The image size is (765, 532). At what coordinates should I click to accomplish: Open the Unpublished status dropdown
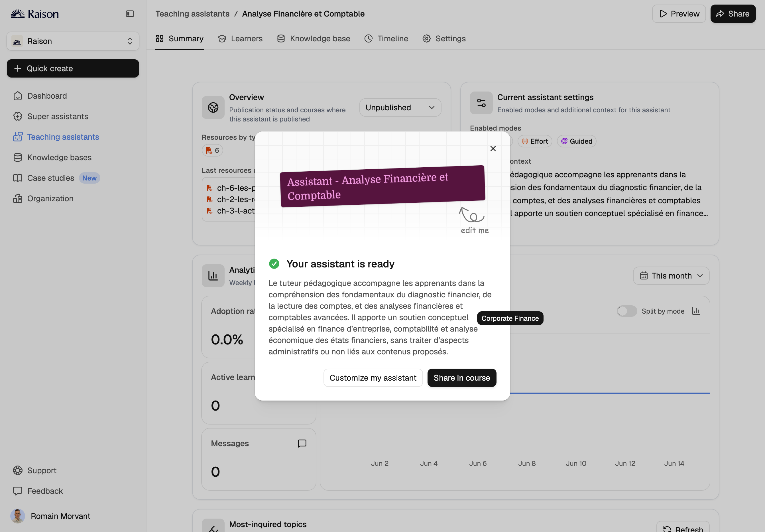click(x=400, y=108)
